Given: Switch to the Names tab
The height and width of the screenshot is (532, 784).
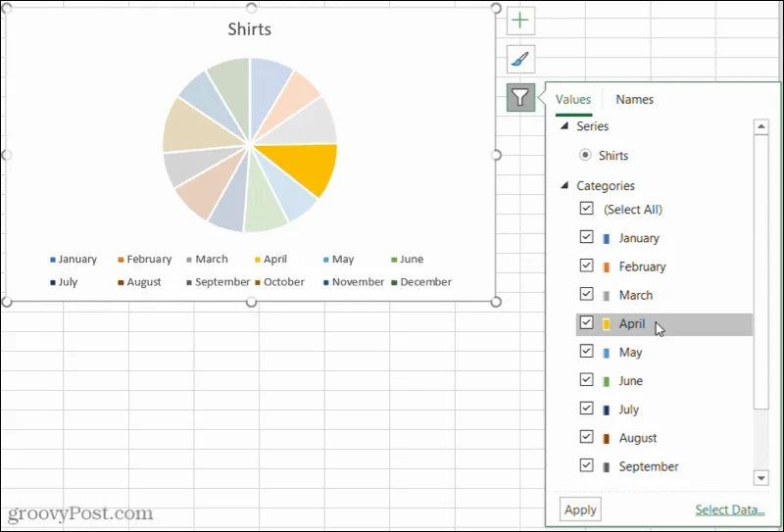Looking at the screenshot, I should (x=634, y=100).
